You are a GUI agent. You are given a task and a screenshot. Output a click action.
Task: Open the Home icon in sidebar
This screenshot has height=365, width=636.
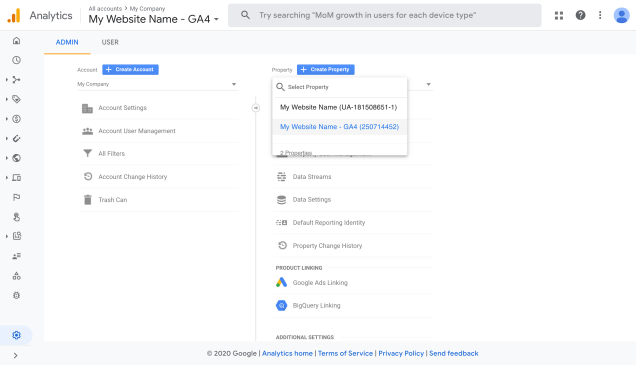pos(16,41)
